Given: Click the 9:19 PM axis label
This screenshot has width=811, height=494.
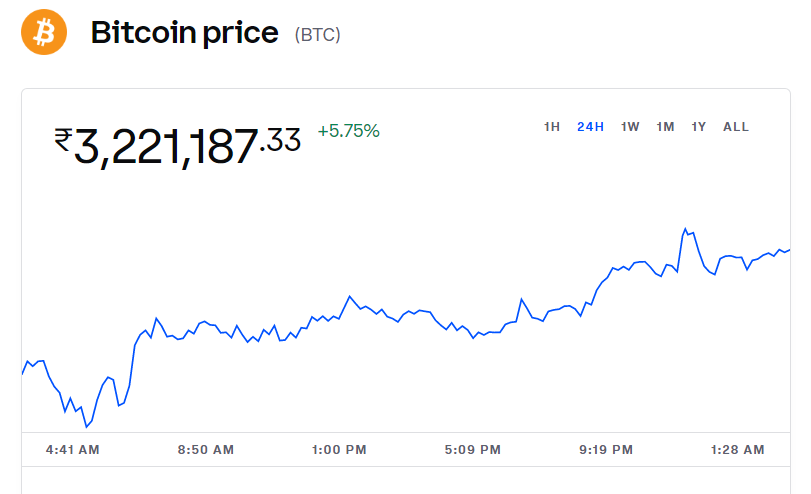Looking at the screenshot, I should 606,450.
